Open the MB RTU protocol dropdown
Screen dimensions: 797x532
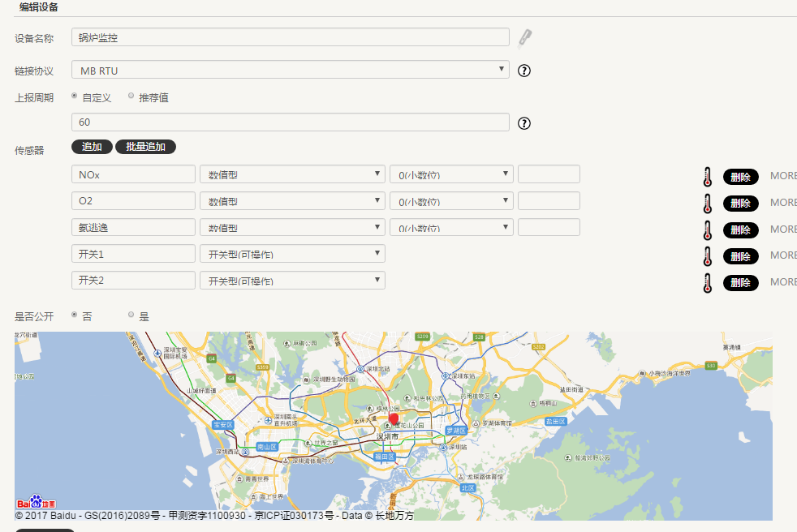pos(290,71)
